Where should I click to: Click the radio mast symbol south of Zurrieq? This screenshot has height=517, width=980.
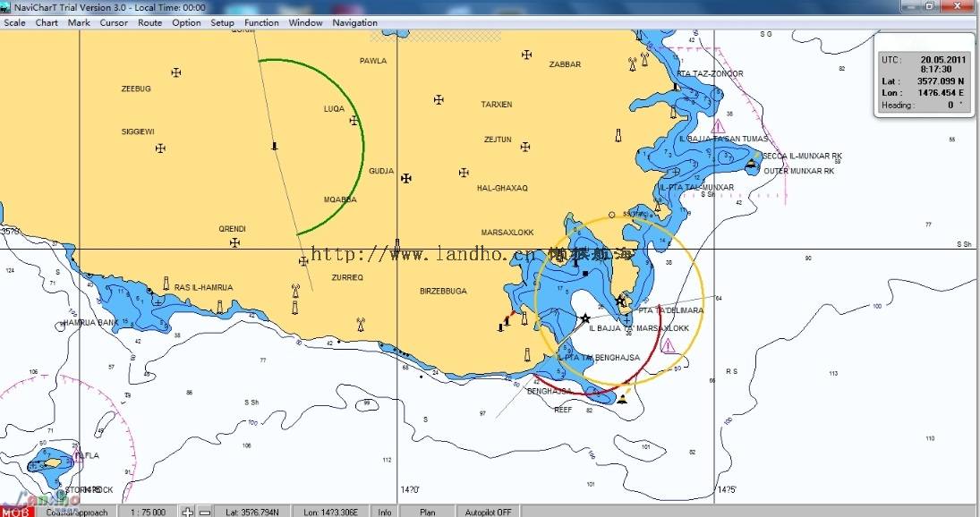(x=360, y=325)
